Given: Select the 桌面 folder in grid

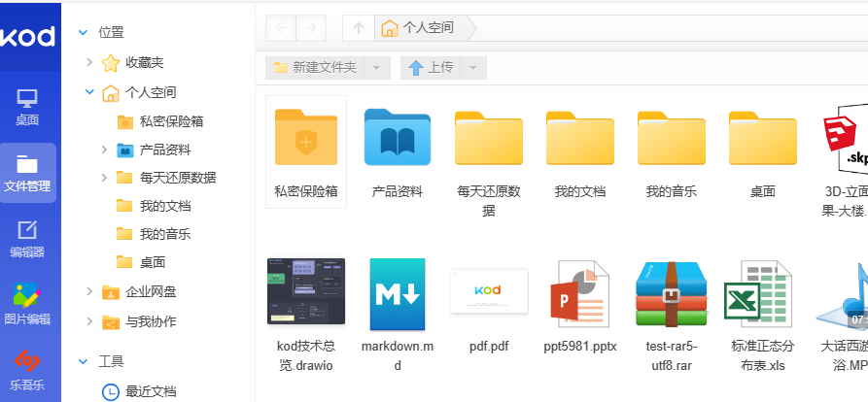Looking at the screenshot, I should tap(763, 138).
